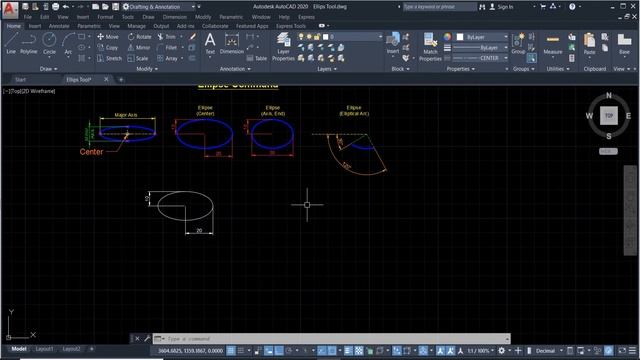
Task: Open the Format menu
Action: tap(105, 17)
